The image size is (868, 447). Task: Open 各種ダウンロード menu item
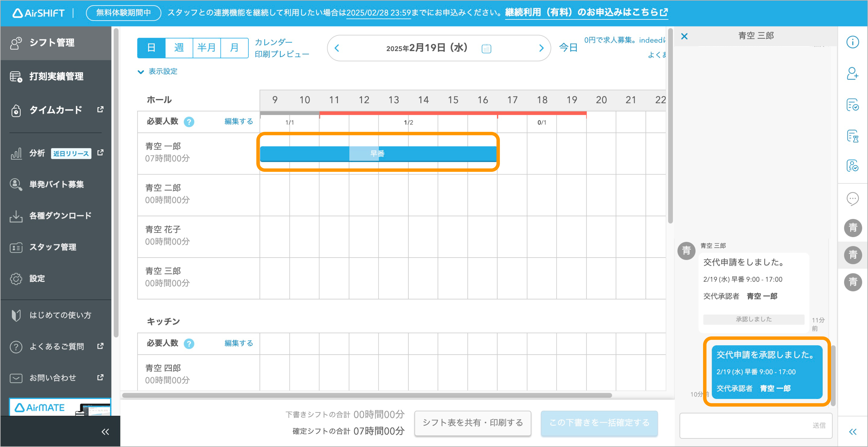(56, 216)
